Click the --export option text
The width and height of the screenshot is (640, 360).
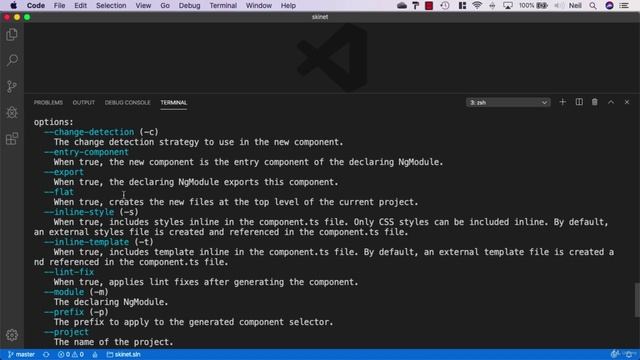(x=64, y=172)
